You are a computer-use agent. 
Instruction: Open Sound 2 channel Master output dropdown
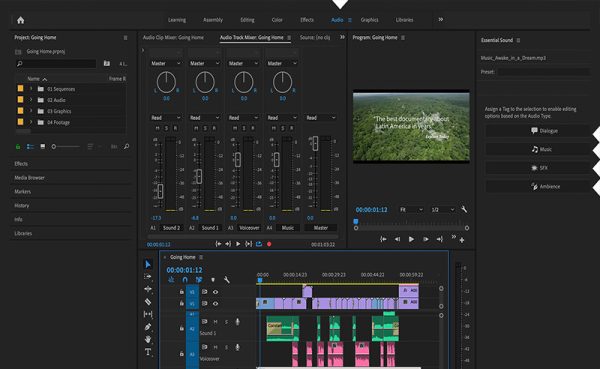pos(166,63)
